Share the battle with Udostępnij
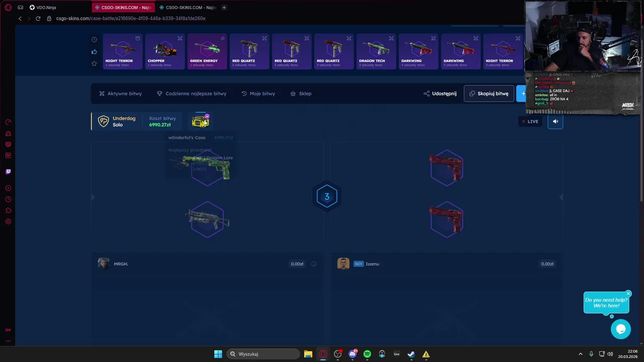 (x=440, y=94)
